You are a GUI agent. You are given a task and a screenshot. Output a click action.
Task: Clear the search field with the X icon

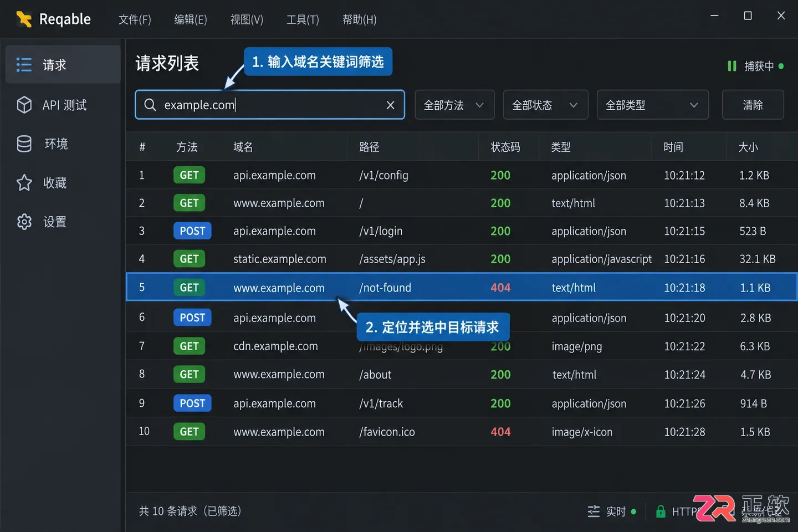[x=390, y=105]
